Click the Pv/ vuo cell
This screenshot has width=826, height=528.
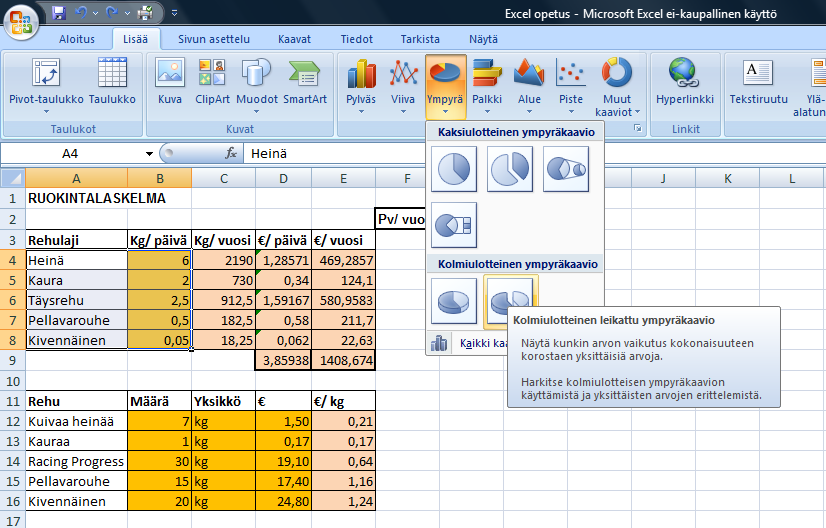[401, 219]
